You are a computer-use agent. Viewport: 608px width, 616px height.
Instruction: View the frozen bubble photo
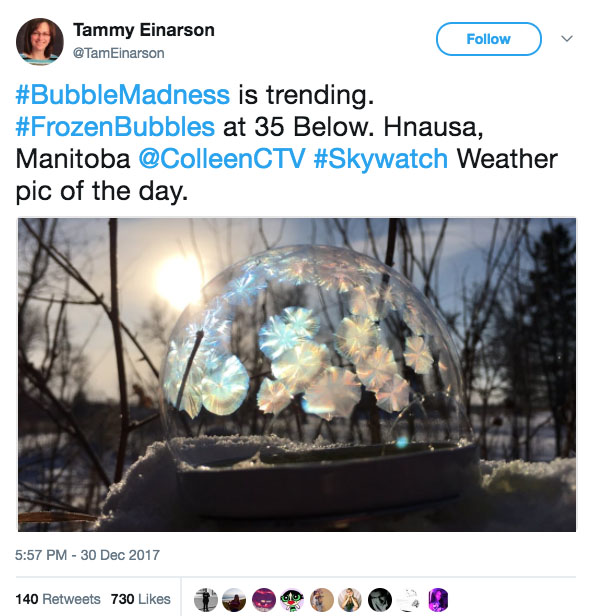pos(297,374)
